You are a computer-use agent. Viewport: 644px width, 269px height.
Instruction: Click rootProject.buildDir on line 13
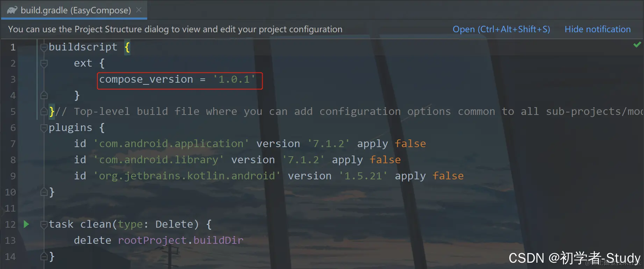point(181,240)
